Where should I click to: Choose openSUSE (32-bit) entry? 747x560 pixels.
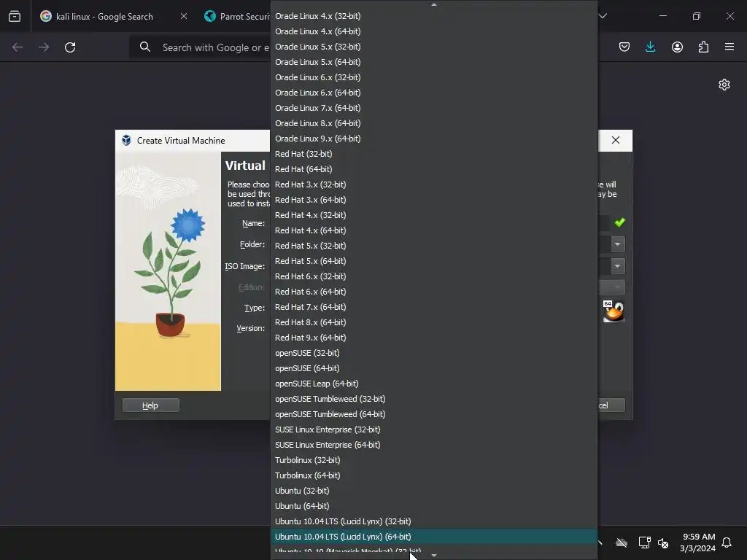pyautogui.click(x=433, y=353)
